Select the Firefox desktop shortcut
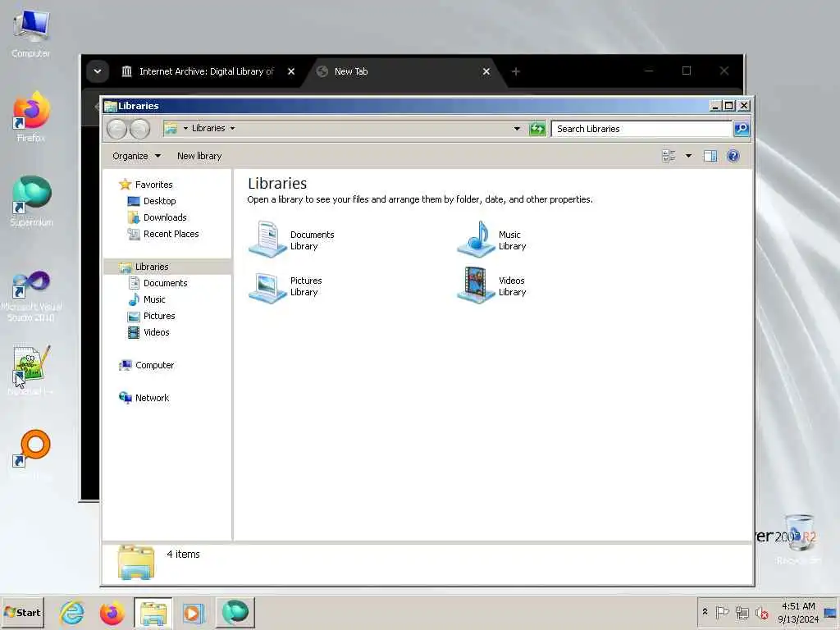This screenshot has height=630, width=840. 31,116
